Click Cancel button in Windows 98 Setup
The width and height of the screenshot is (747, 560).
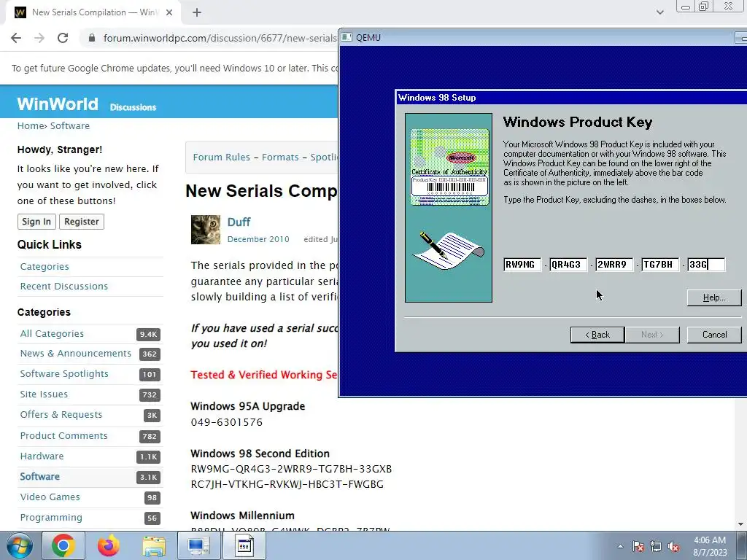coord(714,335)
